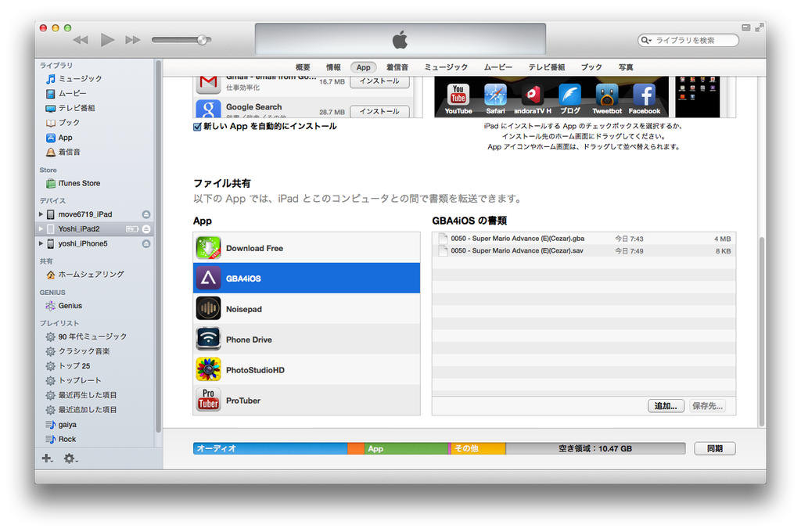Screen dimensions: 801x532
Task: Select PhotoStudioHD in file sharing list
Action: point(307,369)
